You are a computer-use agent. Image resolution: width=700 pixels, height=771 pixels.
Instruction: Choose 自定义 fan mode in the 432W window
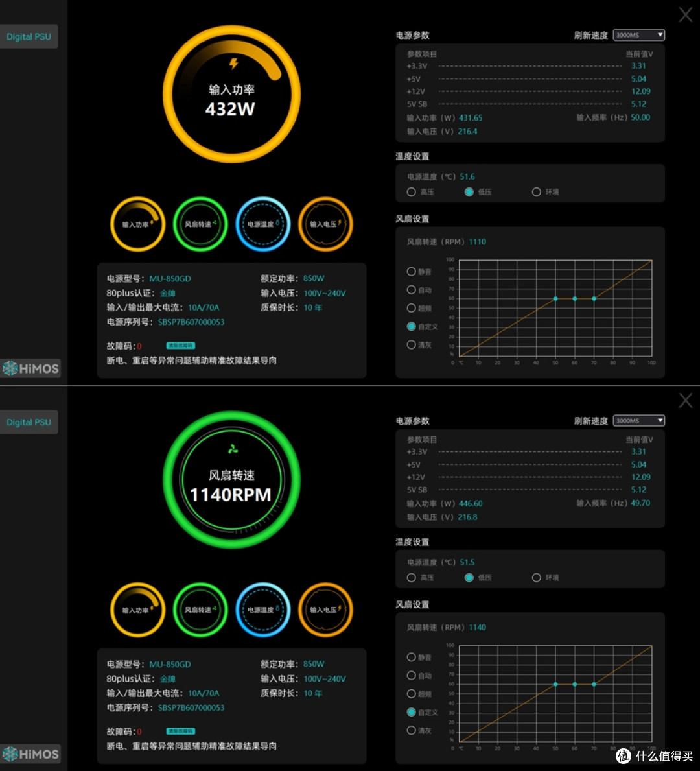tap(412, 327)
